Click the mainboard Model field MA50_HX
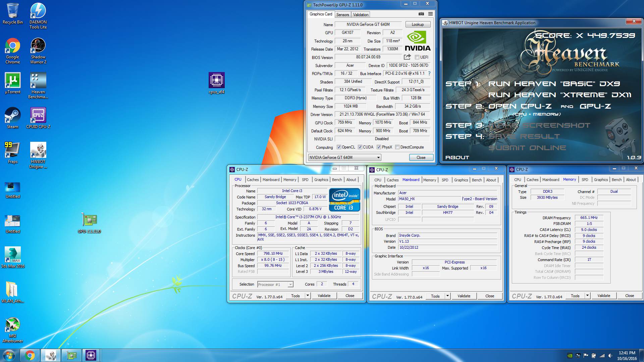Screen dimensions: 644x362 [x=429, y=199]
